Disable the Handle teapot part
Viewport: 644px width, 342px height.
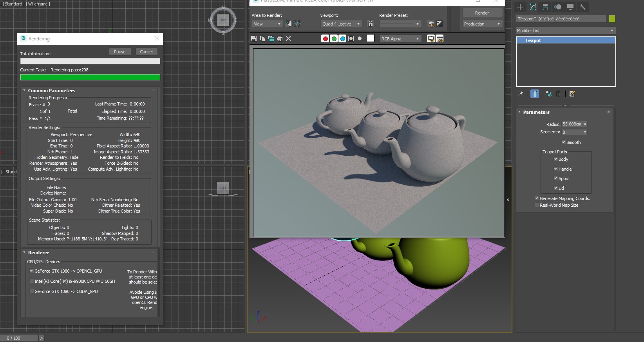(x=556, y=169)
